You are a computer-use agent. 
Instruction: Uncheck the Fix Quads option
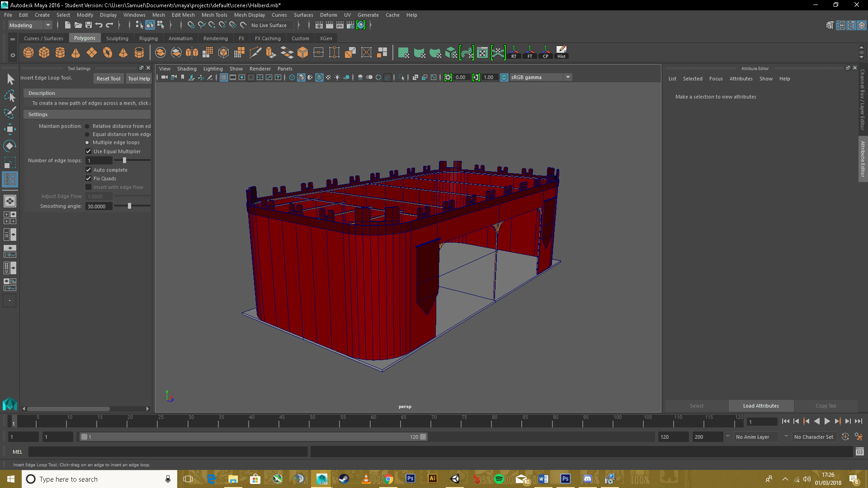pyautogui.click(x=89, y=178)
